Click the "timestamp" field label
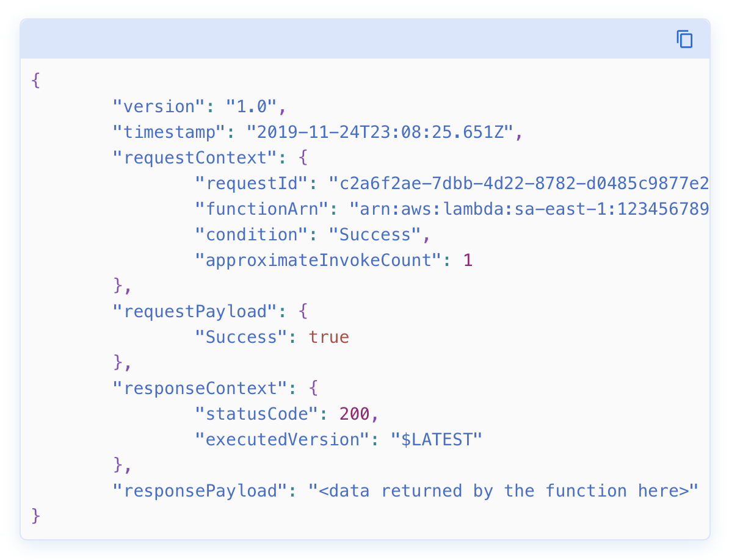Image resolution: width=729 pixels, height=560 pixels. (x=167, y=132)
